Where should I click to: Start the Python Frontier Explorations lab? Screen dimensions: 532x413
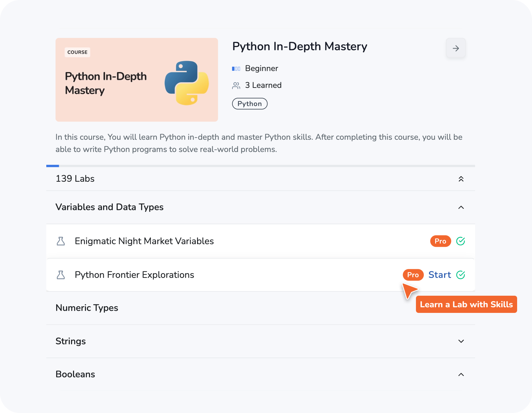point(439,275)
